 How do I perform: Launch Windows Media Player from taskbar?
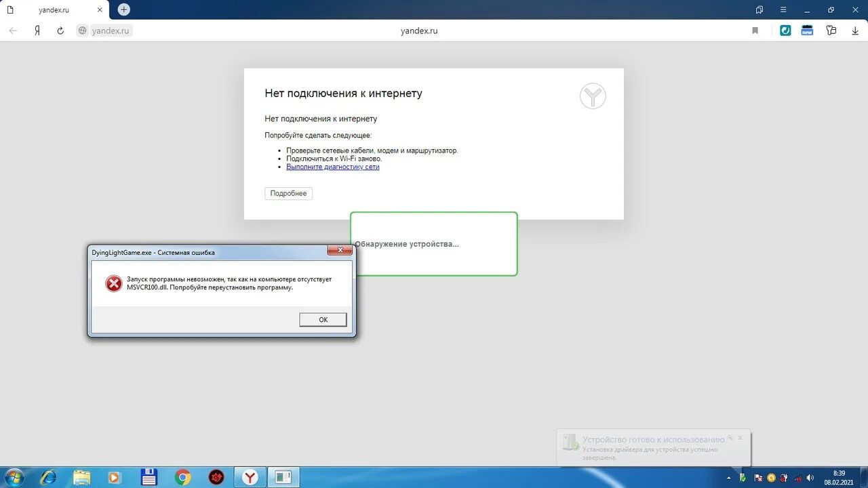point(115,477)
